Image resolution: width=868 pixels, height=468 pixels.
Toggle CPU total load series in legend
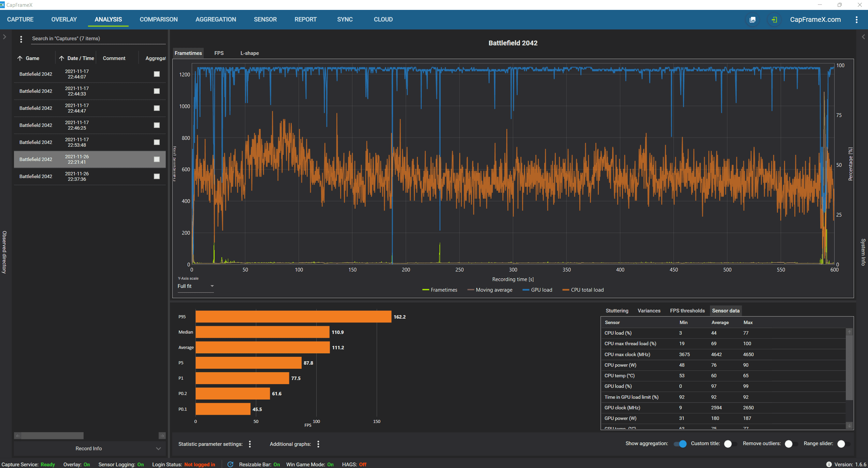coord(583,290)
